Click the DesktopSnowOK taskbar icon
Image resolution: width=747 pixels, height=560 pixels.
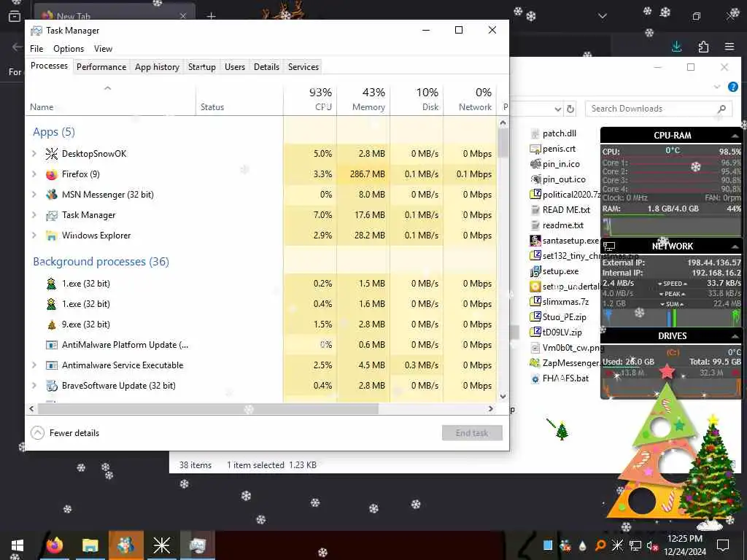[x=161, y=545]
